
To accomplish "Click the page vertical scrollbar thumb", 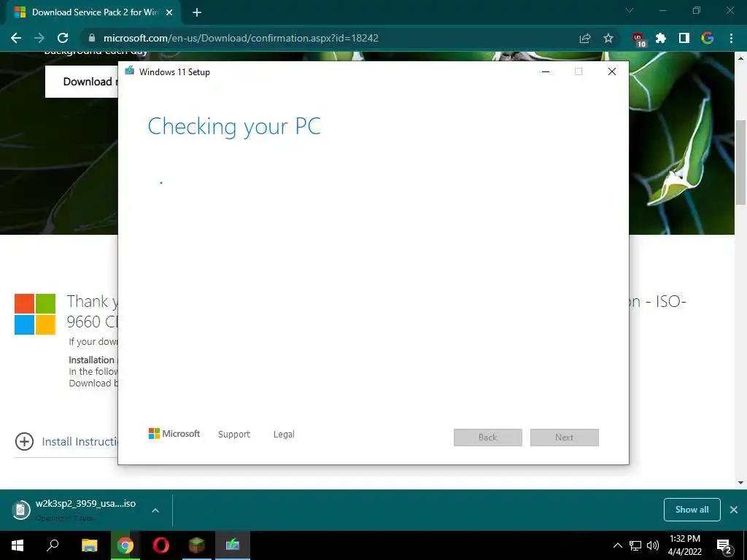I will pyautogui.click(x=741, y=162).
